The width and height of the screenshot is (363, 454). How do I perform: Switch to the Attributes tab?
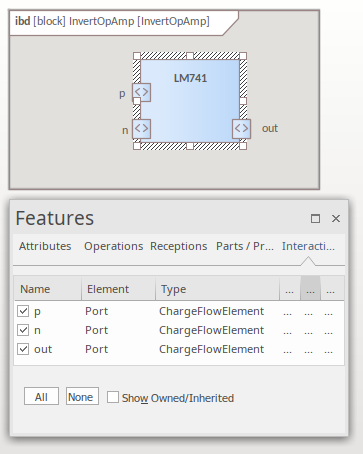45,246
